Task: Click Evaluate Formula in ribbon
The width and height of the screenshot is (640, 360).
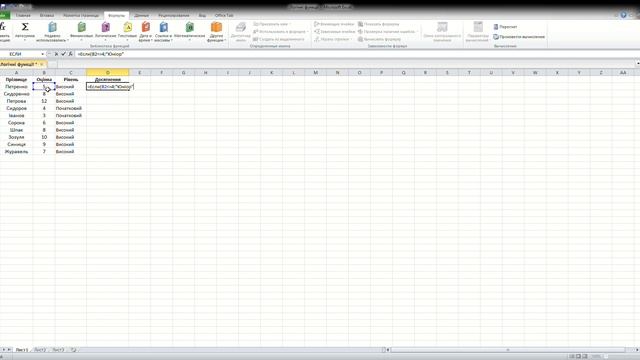Action: [x=380, y=39]
